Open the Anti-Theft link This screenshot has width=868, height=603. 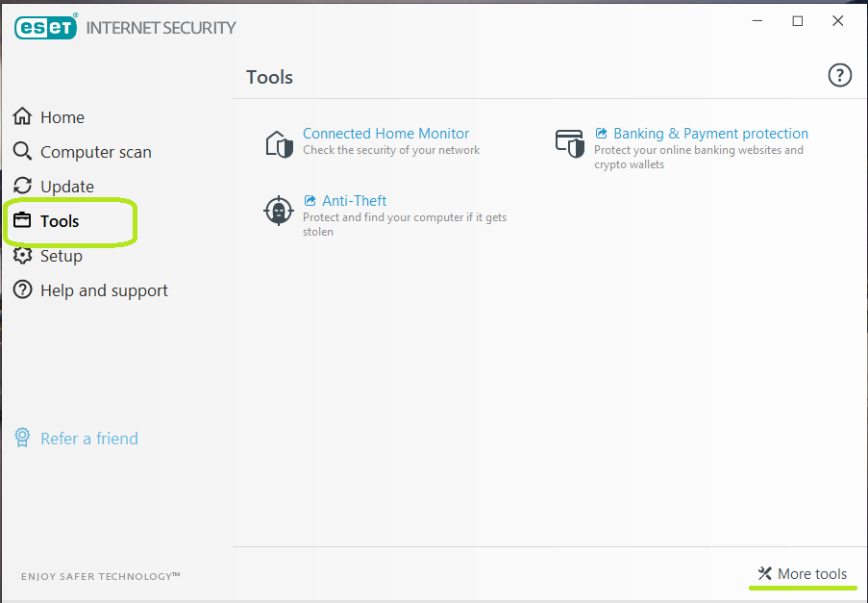tap(354, 201)
